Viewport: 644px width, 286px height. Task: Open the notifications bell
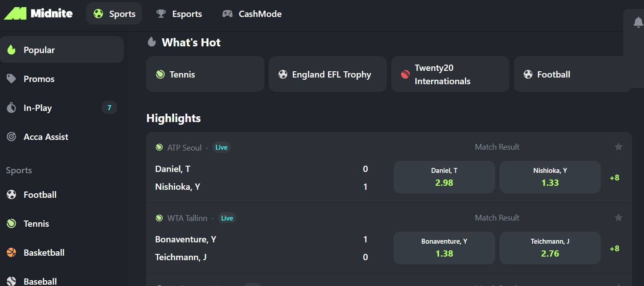tap(638, 22)
